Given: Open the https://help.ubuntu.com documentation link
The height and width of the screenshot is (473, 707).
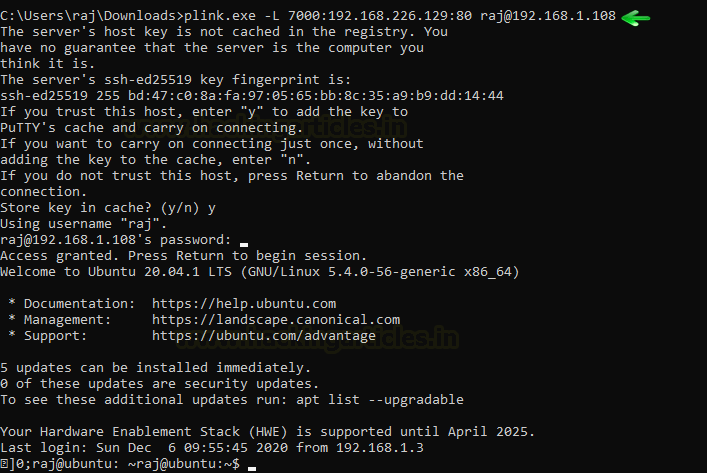Looking at the screenshot, I should 244,303.
